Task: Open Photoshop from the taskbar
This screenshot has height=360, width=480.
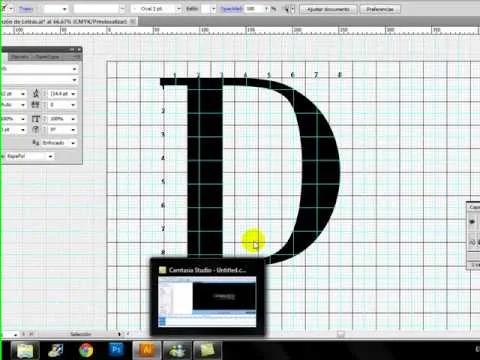Action: [x=116, y=350]
